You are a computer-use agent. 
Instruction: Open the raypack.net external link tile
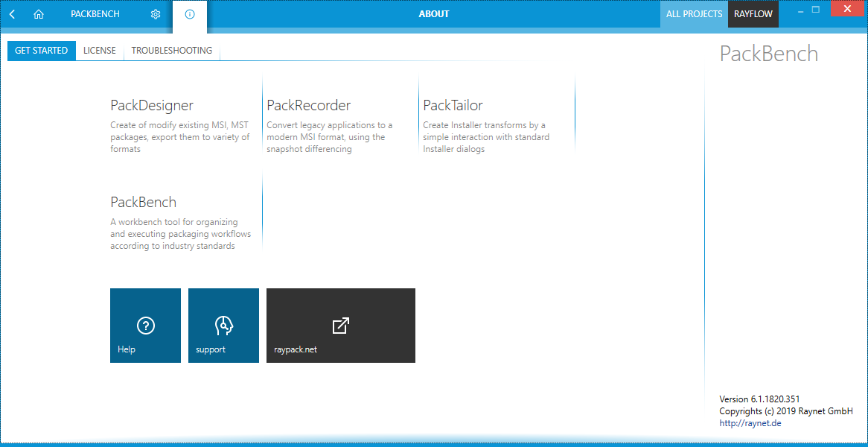point(340,326)
